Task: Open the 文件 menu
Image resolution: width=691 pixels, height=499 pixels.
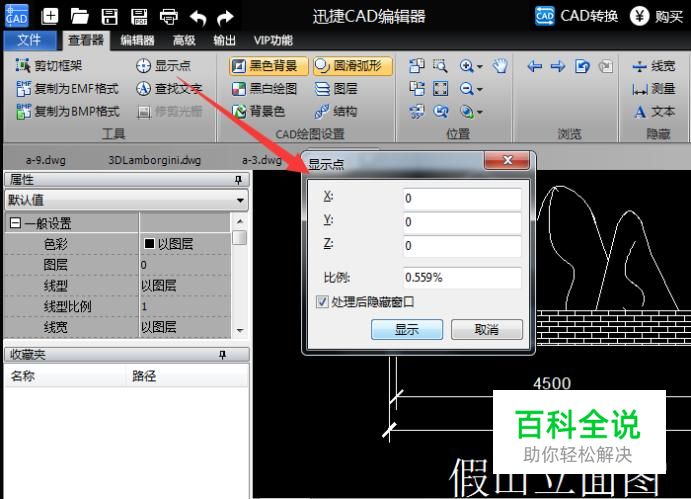Action: [x=30, y=41]
